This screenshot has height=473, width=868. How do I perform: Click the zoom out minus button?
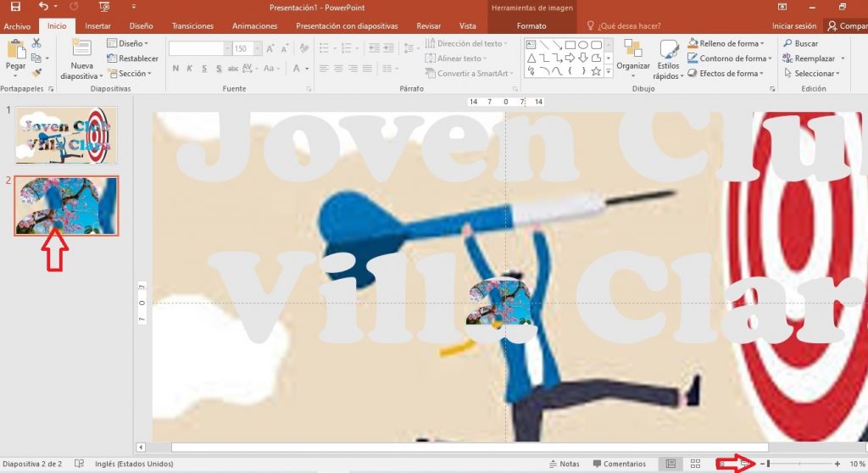pos(762,464)
